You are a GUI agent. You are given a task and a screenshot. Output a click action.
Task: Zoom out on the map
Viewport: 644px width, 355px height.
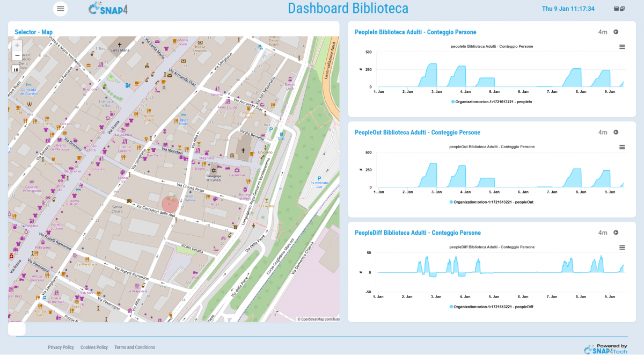17,55
